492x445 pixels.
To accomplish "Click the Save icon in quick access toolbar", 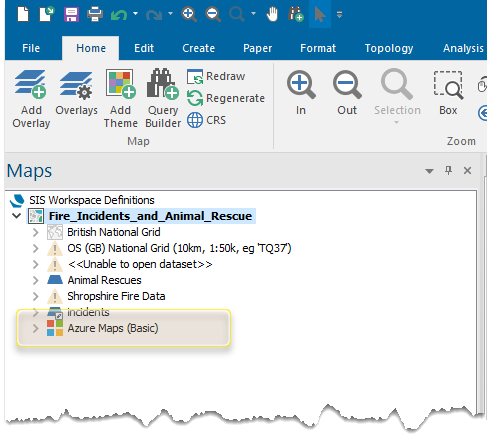I will tap(71, 15).
